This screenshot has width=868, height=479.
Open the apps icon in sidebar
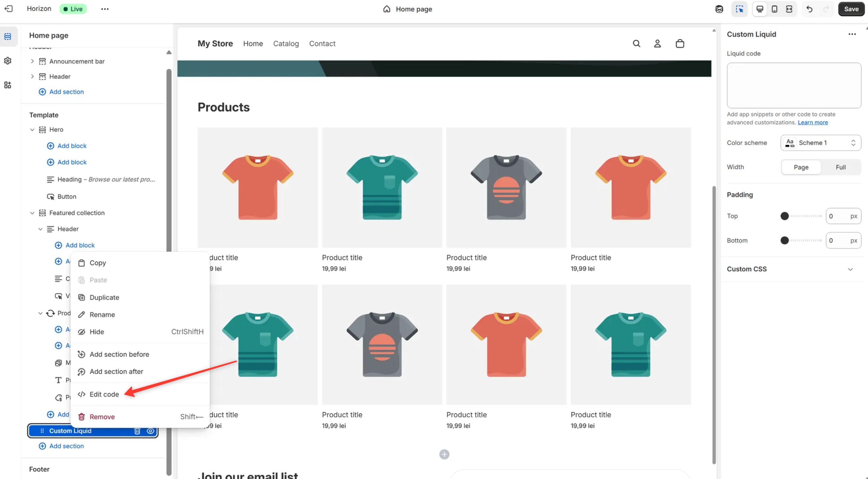click(x=8, y=85)
